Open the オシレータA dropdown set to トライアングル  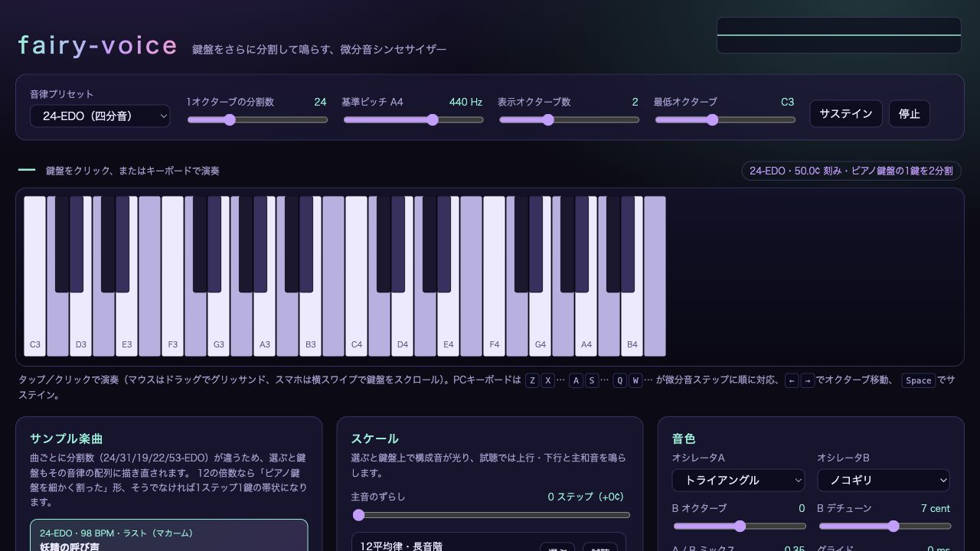point(738,480)
